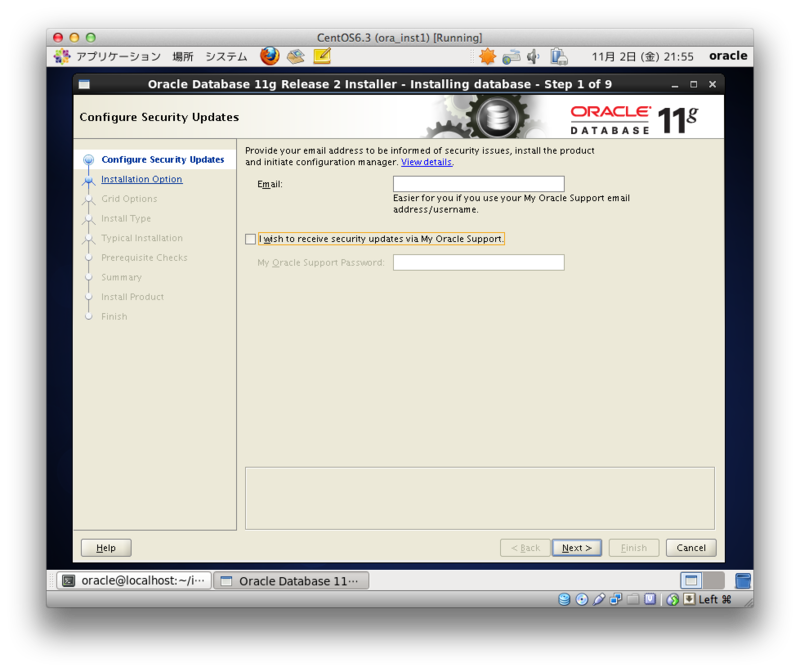Click the 'Finish' step in sidebar

point(114,316)
